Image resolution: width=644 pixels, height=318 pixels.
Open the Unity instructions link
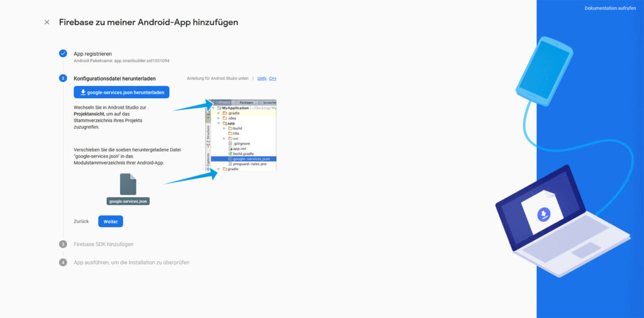(262, 79)
